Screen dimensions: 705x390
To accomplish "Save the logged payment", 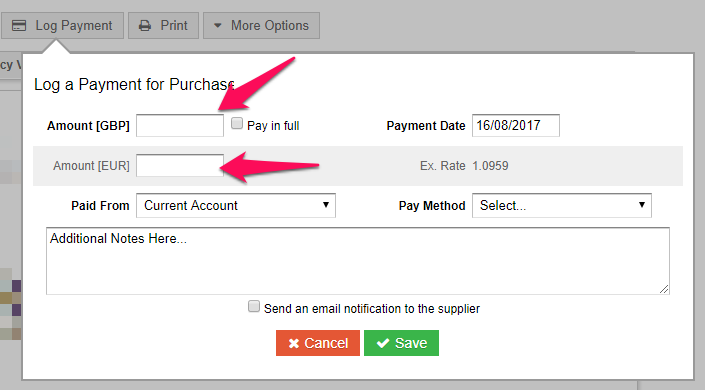I will [x=402, y=343].
